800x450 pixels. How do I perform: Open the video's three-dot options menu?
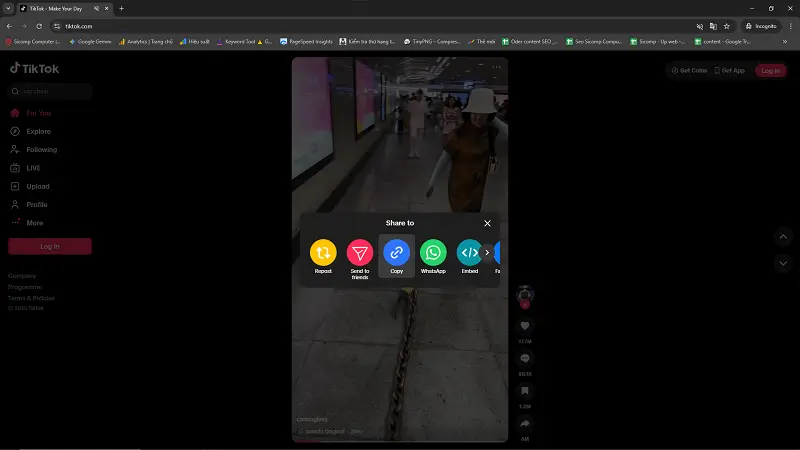tap(496, 67)
